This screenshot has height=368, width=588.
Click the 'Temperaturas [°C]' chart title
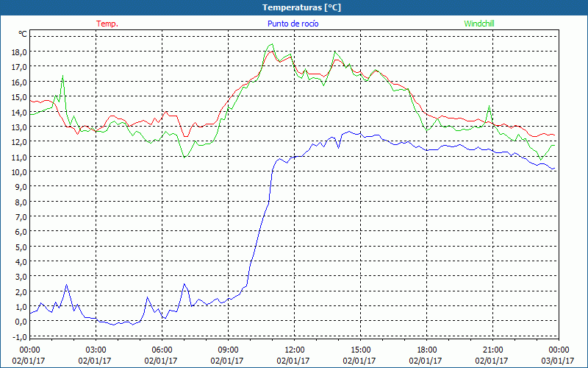click(301, 7)
